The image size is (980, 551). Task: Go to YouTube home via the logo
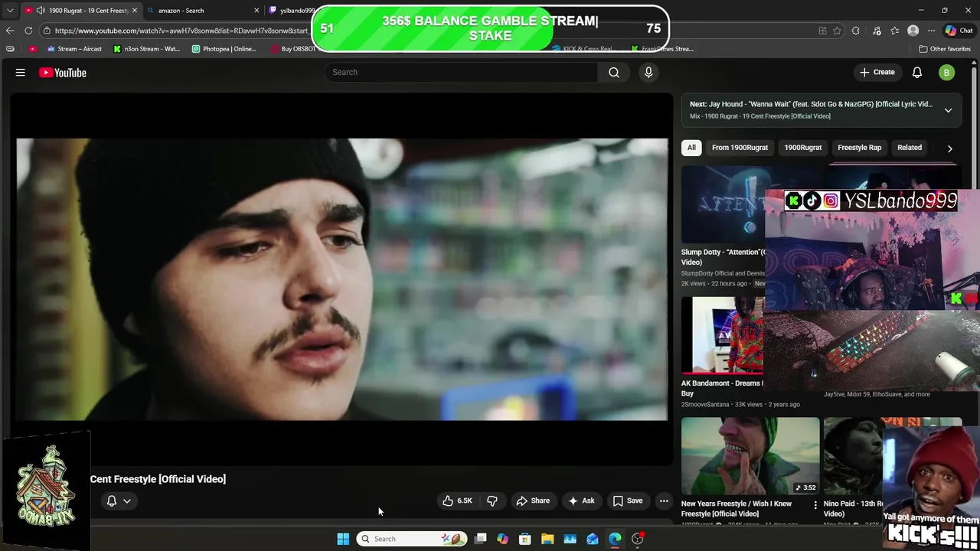tap(63, 73)
